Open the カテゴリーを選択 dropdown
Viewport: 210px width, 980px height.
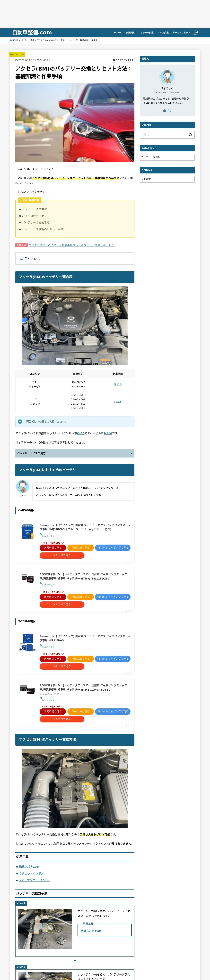(167, 157)
